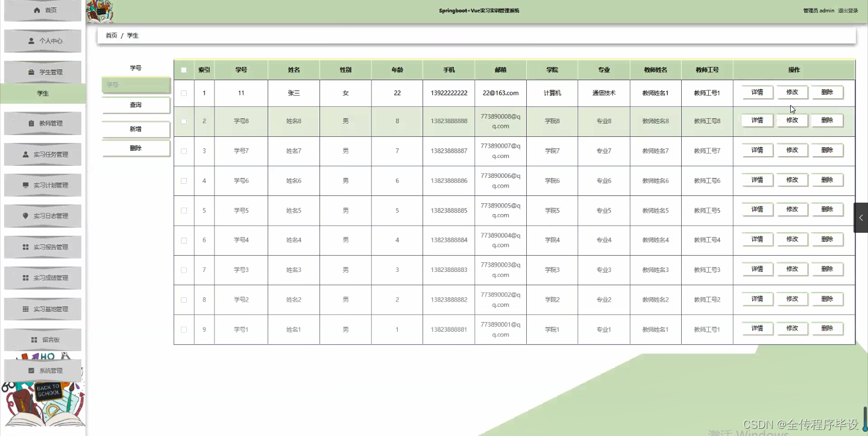This screenshot has width=868, height=436.
Task: Click 退出登录 logout link
Action: coord(848,11)
